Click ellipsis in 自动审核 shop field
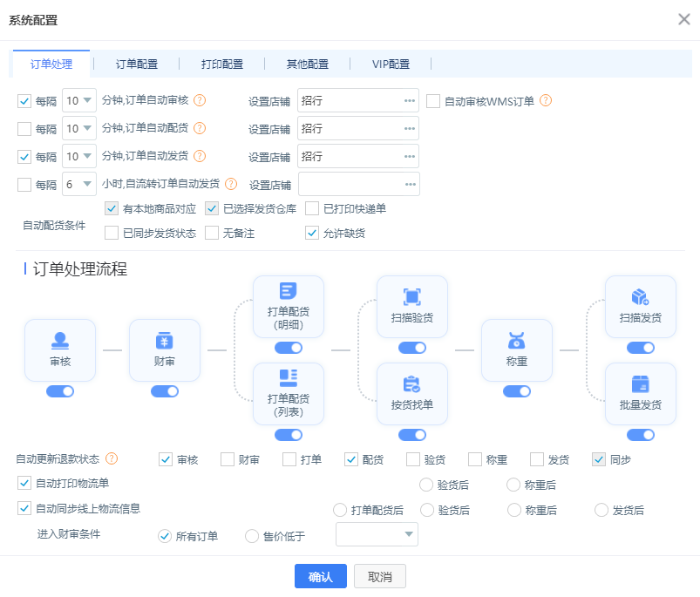 pos(410,101)
